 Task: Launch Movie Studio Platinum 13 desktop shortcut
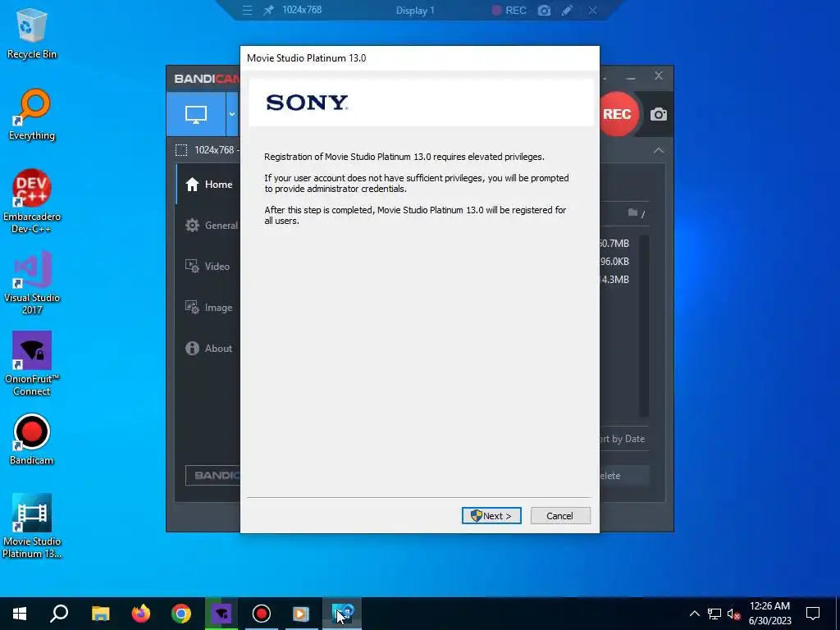(32, 526)
